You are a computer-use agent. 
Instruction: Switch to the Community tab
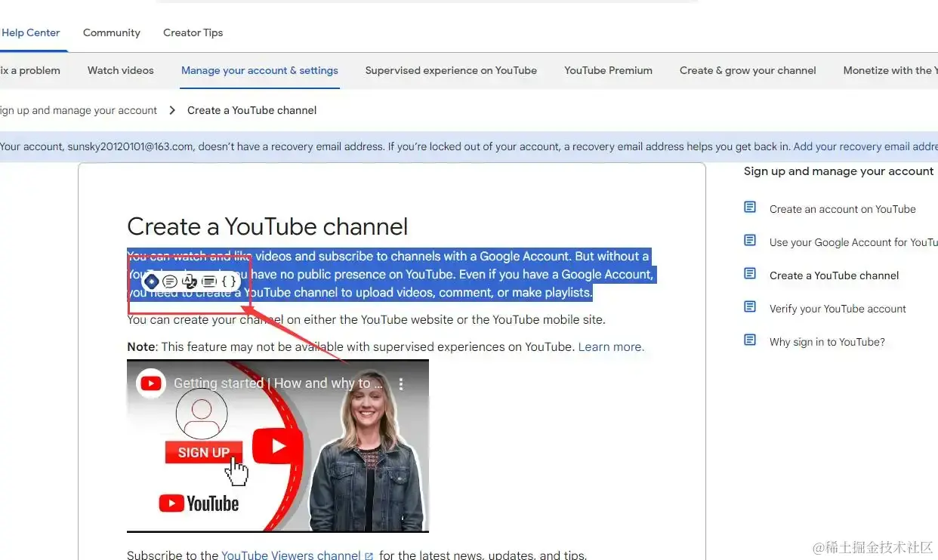pos(112,32)
